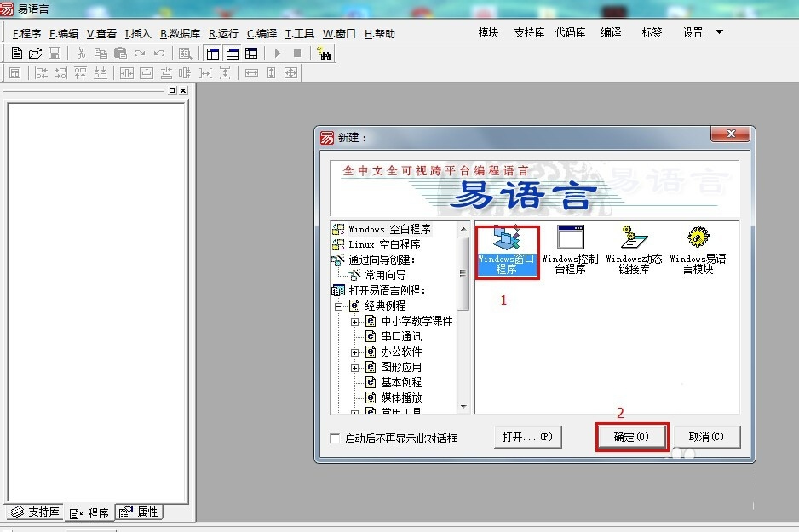Click the Center horizontally in window icon
Screen dimensions: 799x532
pyautogui.click(x=126, y=73)
